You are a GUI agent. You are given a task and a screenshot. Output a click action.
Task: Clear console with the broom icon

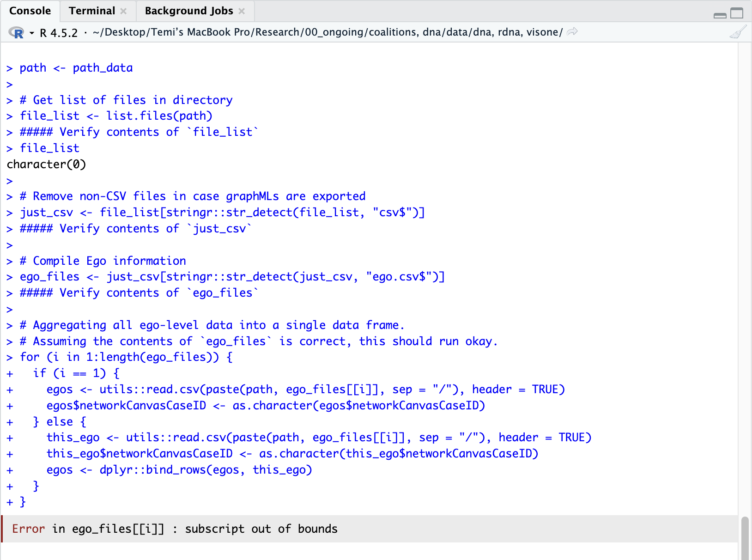click(738, 32)
